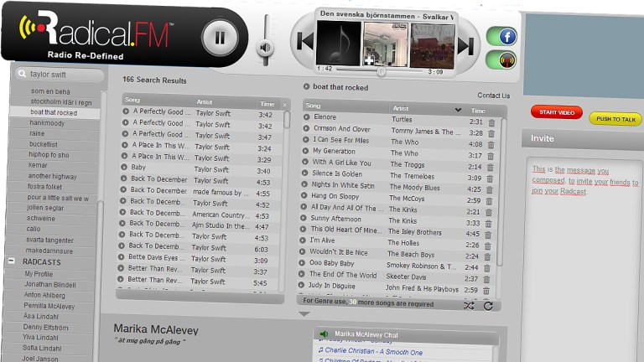This screenshot has height=362, width=644.
Task: Click the PUSH TO TALK button
Action: tap(615, 119)
